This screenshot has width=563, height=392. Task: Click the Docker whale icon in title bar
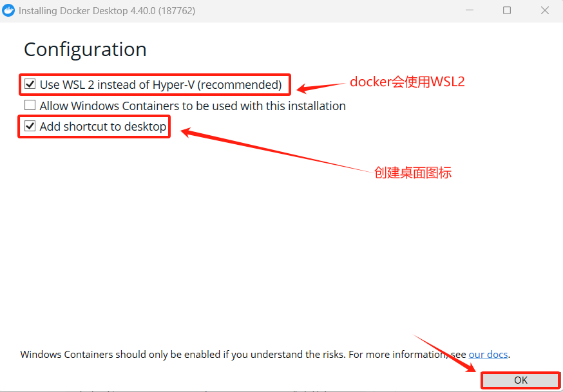8,10
